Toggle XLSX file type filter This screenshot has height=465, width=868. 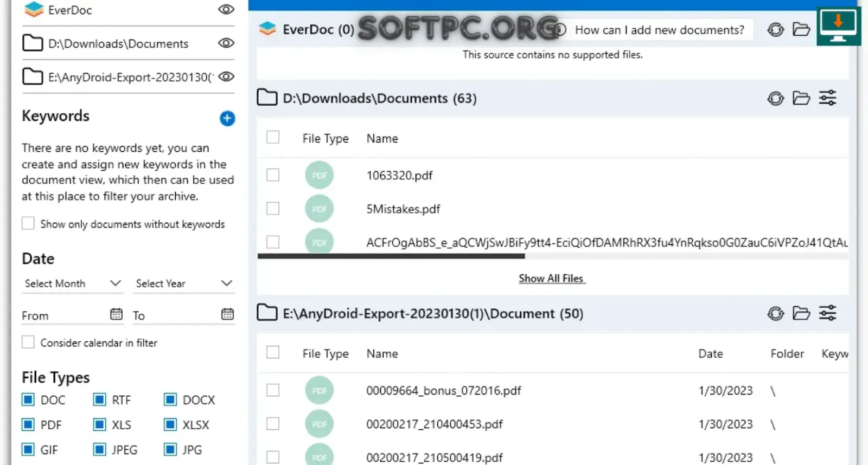(x=170, y=424)
